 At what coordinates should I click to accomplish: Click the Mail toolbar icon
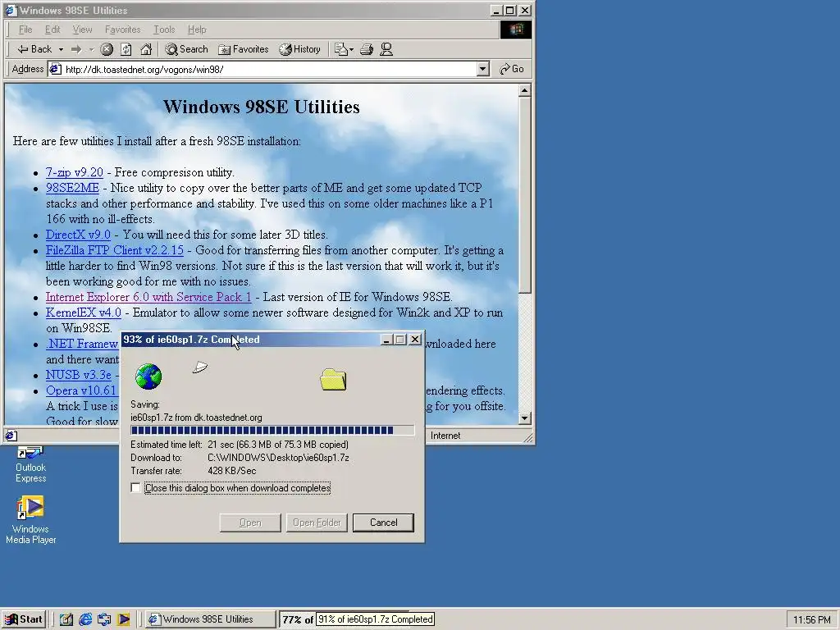(x=340, y=49)
